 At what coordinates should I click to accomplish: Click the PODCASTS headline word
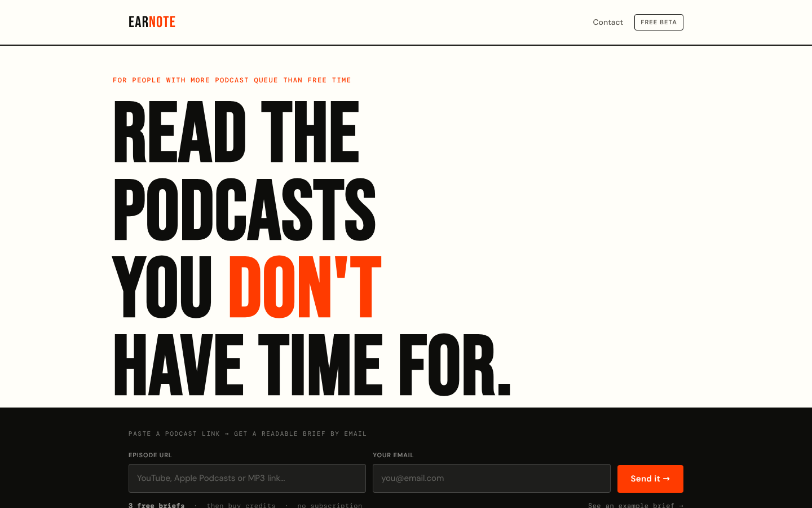(x=245, y=209)
